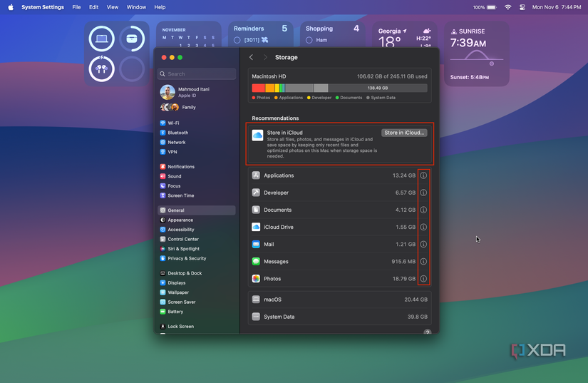This screenshot has width=588, height=383.
Task: Click the Store in iCloud button
Action: 404,133
